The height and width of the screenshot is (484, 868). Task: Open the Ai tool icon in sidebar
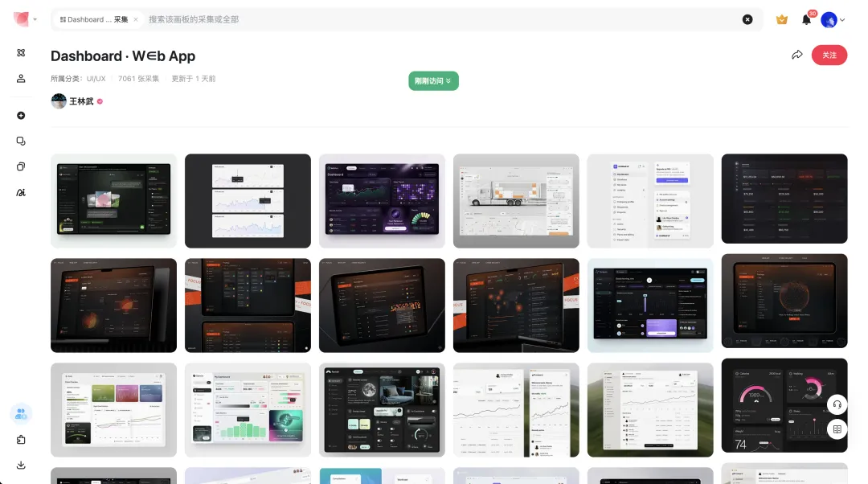coord(21,192)
